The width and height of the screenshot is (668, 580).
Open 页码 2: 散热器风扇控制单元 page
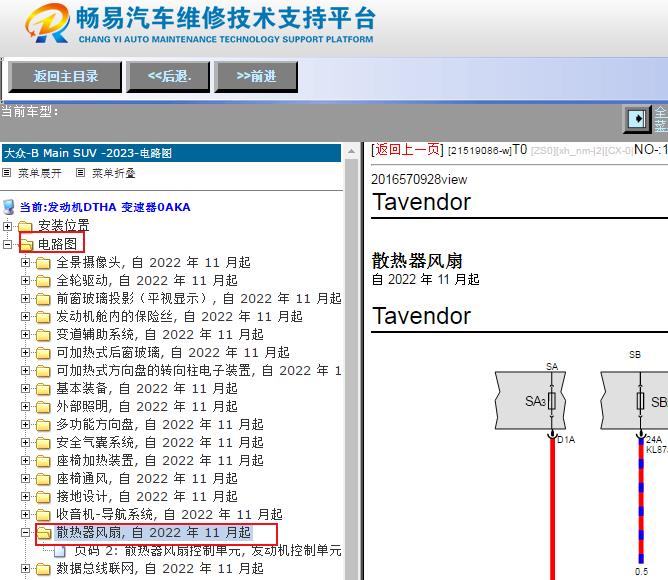point(208,551)
